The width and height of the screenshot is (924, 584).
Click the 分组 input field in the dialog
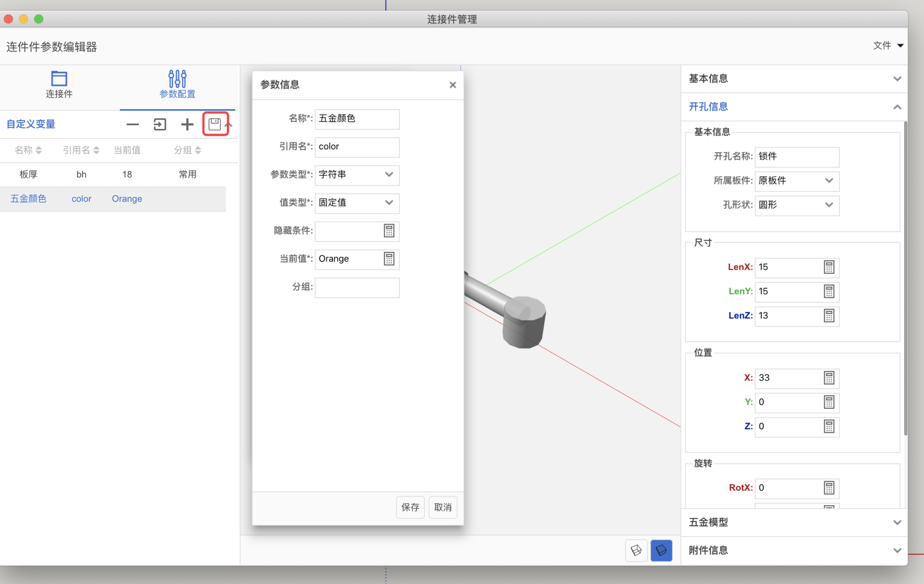357,288
